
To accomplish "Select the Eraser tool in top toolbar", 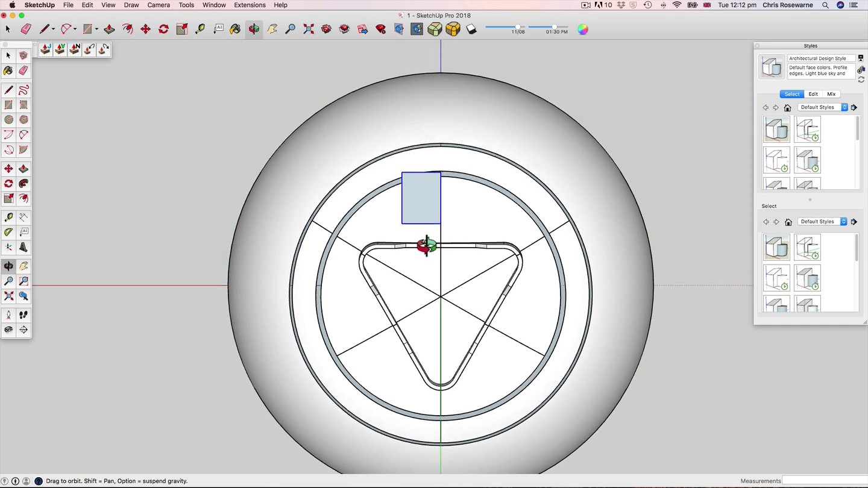I will coord(25,29).
